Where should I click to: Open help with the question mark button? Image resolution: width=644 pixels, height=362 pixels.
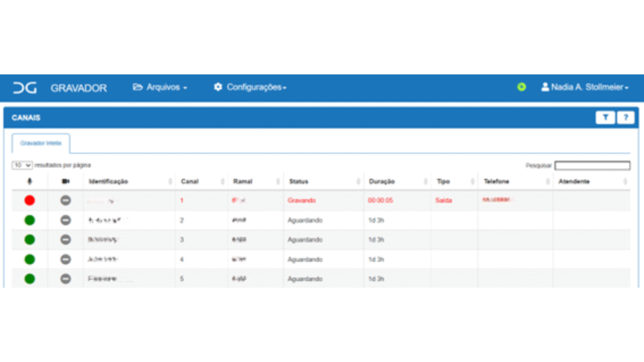pos(625,118)
